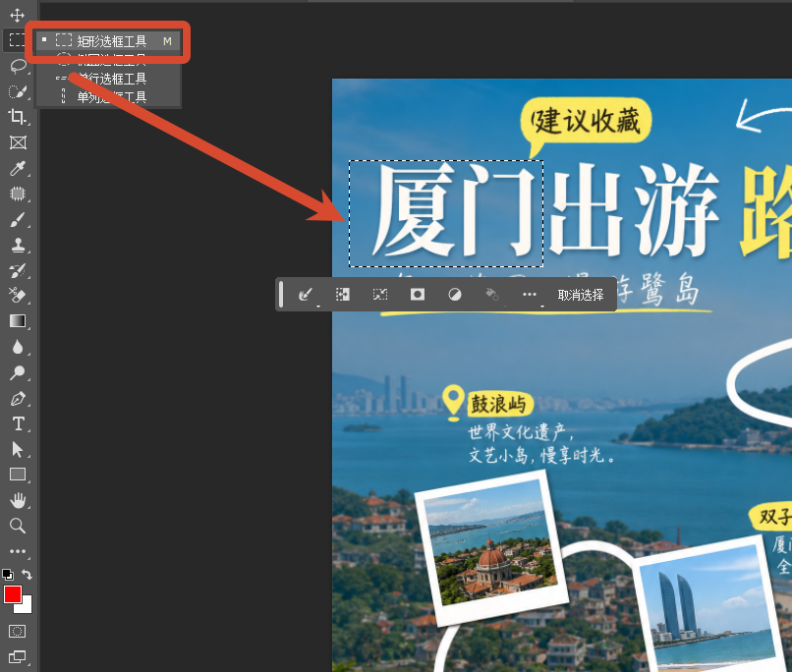Change the screen mode
Image resolution: width=792 pixels, height=672 pixels.
[17, 657]
